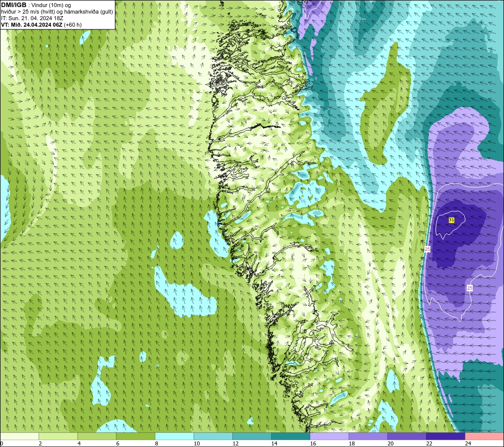Image resolution: width=504 pixels, height=447 pixels.
Task: Pick the 8–10 m/s light cyan legend swatch
Action: (x=174, y=436)
